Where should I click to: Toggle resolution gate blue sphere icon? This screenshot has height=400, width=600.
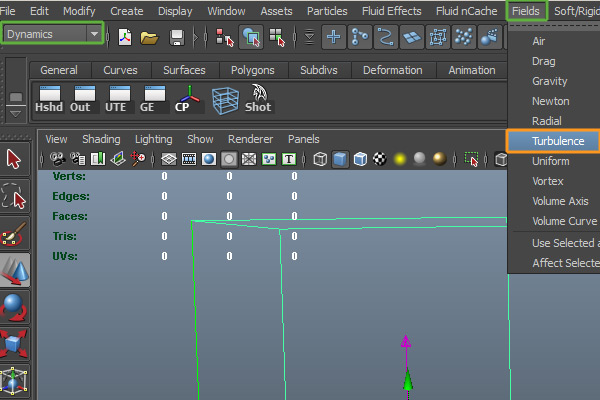pos(209,159)
